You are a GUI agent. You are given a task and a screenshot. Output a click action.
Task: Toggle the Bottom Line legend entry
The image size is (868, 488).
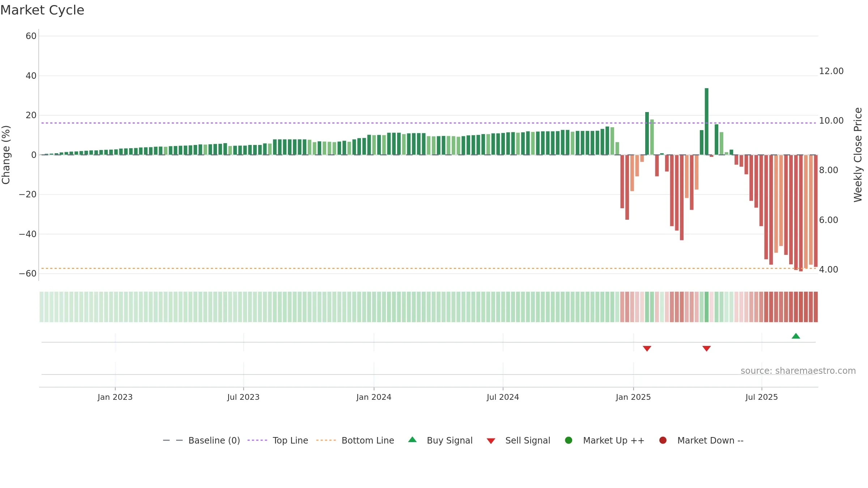355,440
